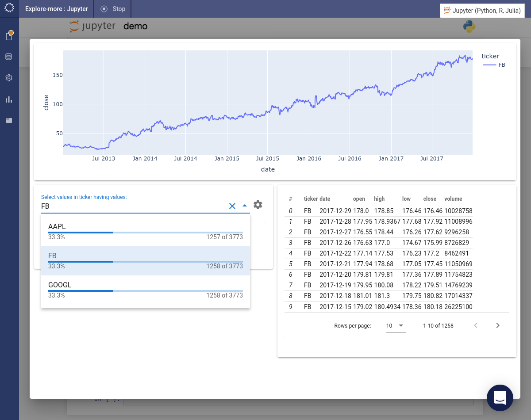Click date cell 2017-12-29

335,211
